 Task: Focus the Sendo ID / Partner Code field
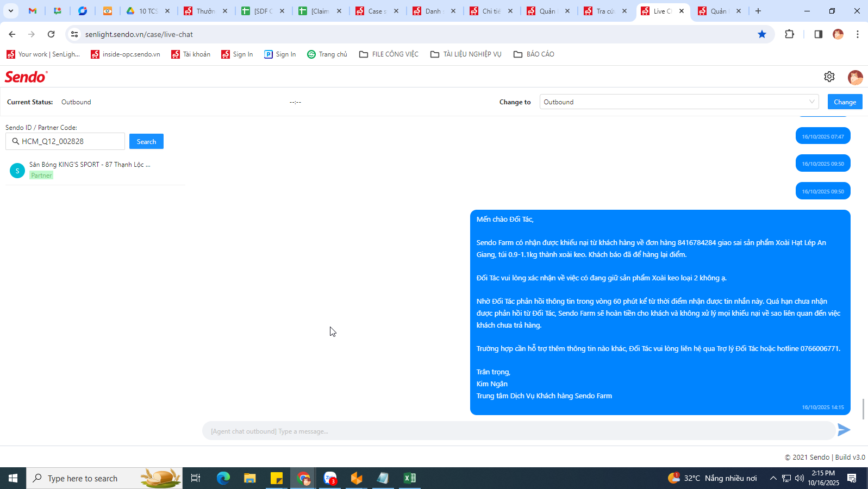tap(65, 141)
